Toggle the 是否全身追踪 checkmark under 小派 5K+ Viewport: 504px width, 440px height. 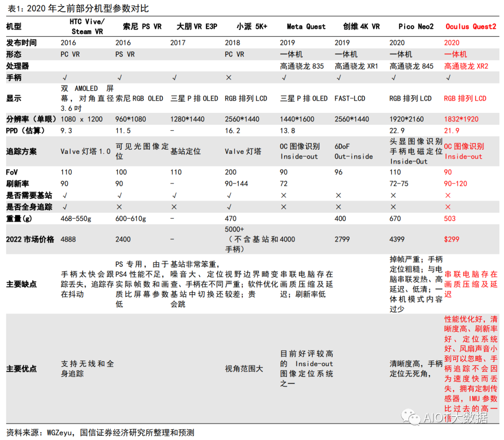pyautogui.click(x=229, y=207)
